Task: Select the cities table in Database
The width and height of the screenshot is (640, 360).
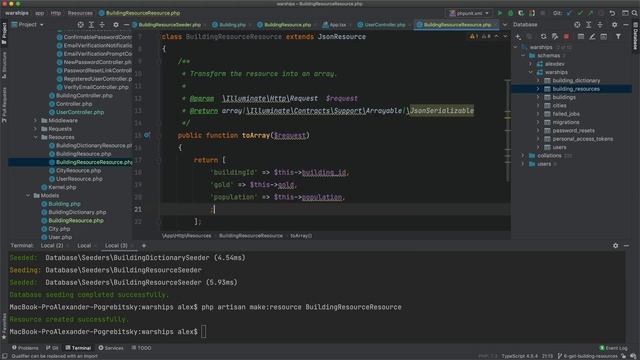Action: click(x=559, y=106)
